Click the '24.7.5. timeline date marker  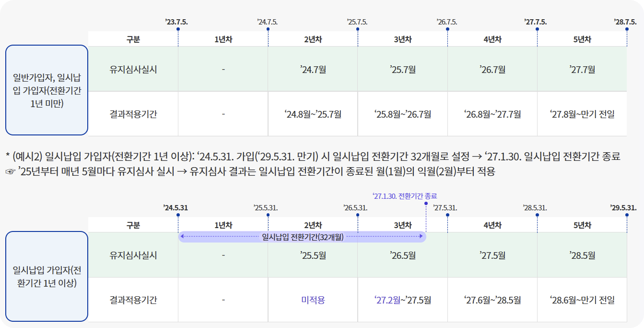[267, 22]
